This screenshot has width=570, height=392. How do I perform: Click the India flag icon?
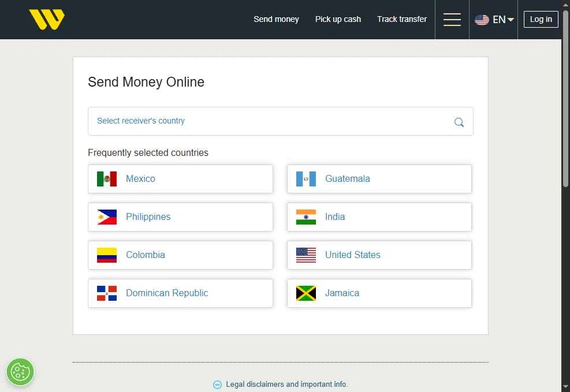click(306, 217)
